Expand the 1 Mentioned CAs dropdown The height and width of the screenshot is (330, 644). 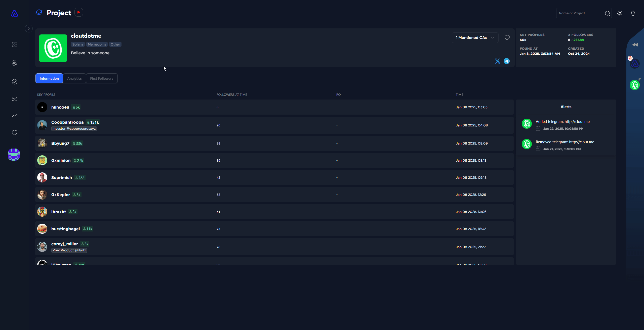point(475,38)
